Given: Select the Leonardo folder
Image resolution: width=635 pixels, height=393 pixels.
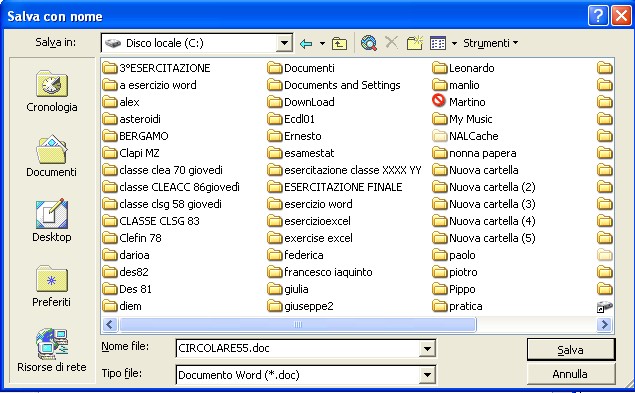Looking at the screenshot, I should [463, 68].
